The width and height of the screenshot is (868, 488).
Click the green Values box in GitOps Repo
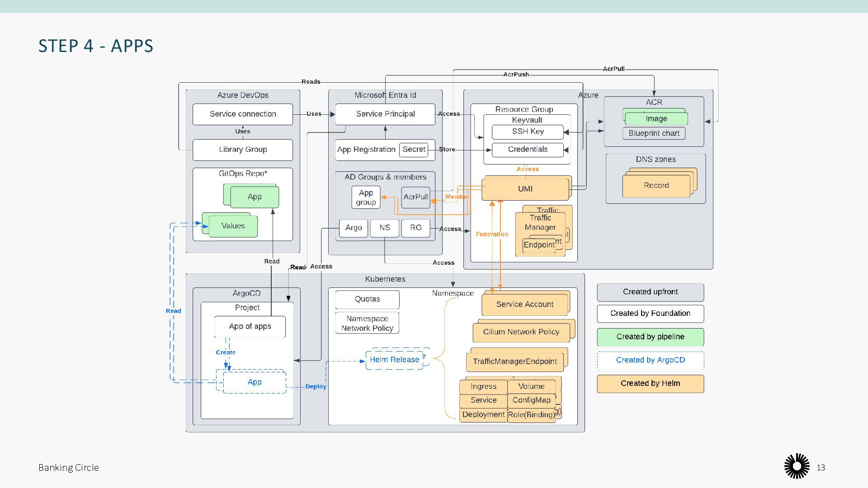click(x=233, y=226)
